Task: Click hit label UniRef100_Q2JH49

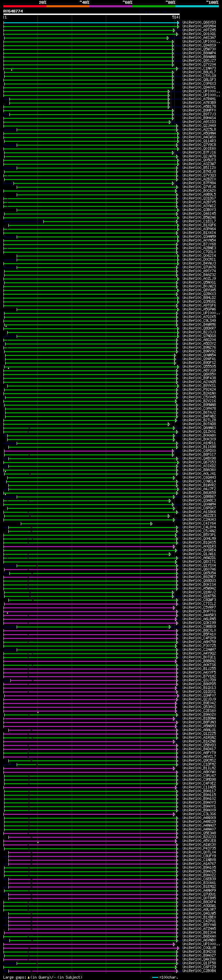Action: tap(199, 125)
